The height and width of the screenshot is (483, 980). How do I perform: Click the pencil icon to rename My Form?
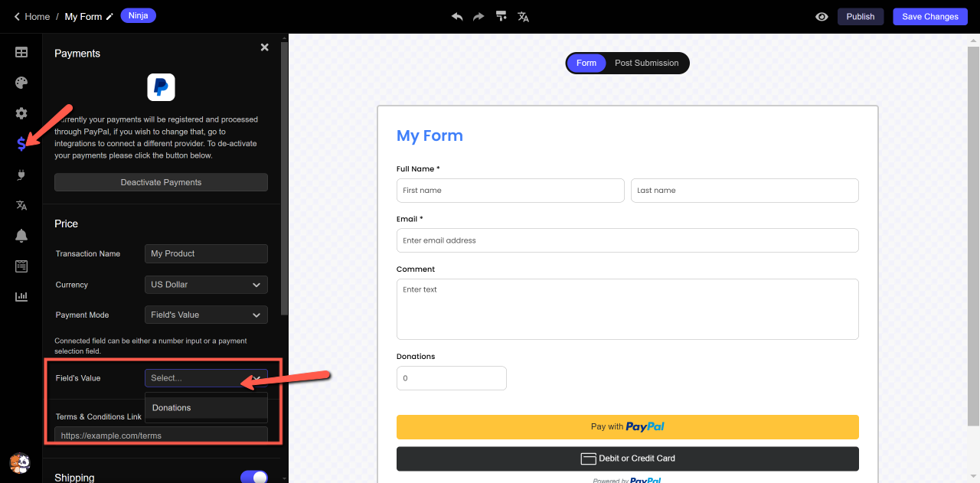coord(110,16)
